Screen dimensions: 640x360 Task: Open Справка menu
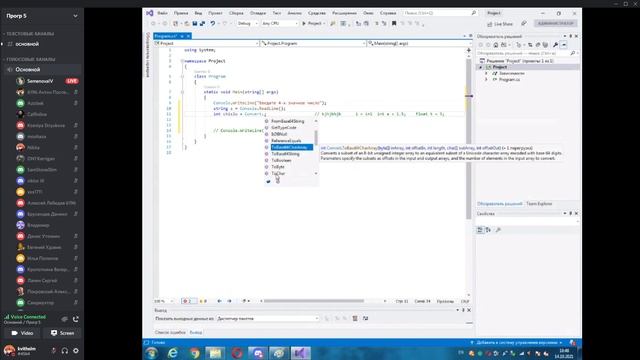click(388, 13)
